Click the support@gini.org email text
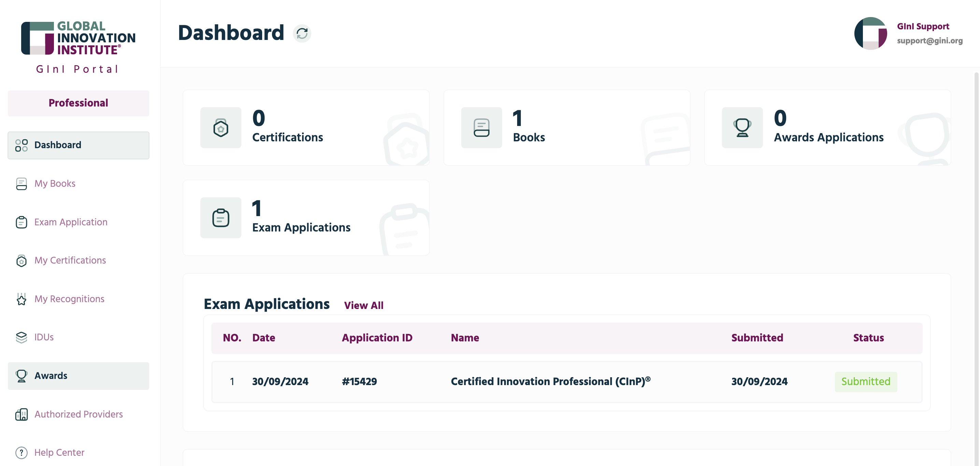The image size is (980, 466). pyautogui.click(x=929, y=41)
